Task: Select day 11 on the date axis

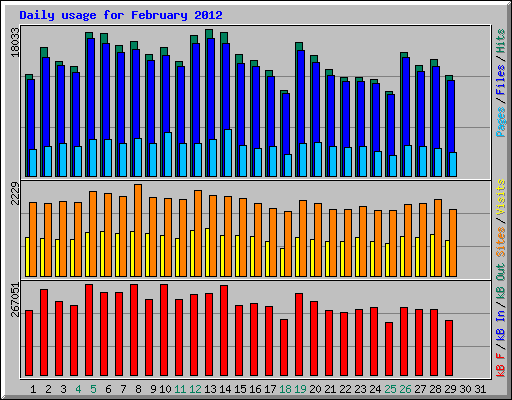Action: click(x=180, y=389)
